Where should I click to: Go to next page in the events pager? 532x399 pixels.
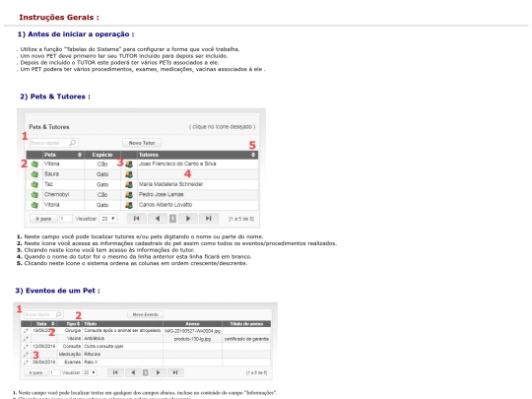click(158, 372)
